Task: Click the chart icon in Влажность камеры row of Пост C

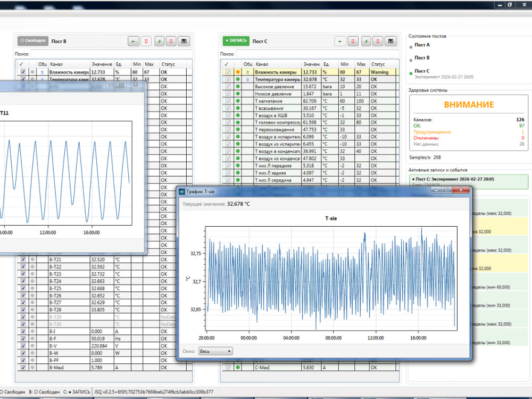Action: pyautogui.click(x=248, y=72)
